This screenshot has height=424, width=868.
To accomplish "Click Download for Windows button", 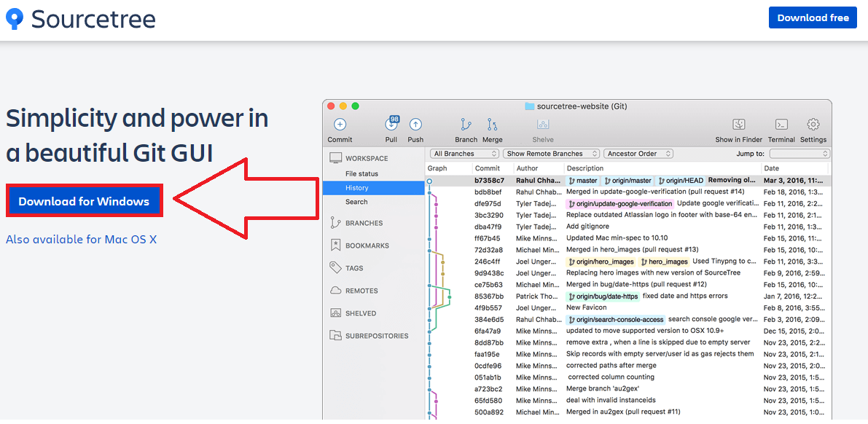I will tap(84, 201).
